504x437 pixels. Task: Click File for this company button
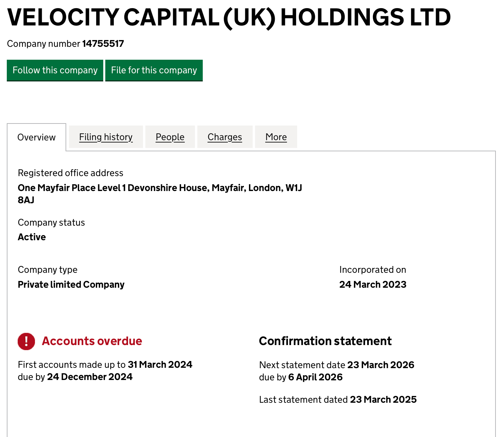click(x=154, y=70)
